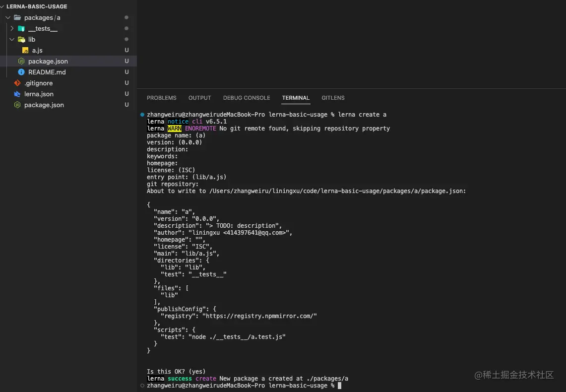Open the root-level package.json file
Viewport: 566px width, 392px height.
click(44, 105)
